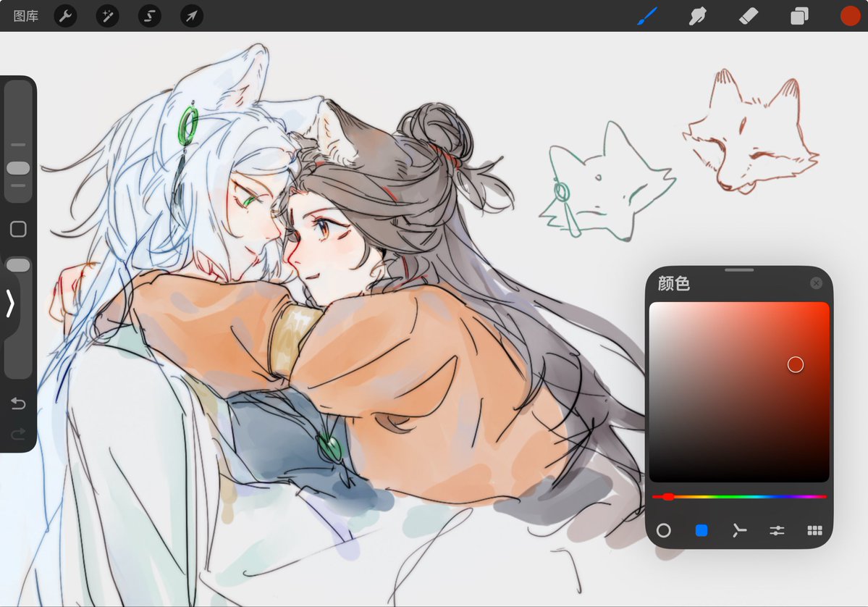868x607 pixels.
Task: Grab the color panel drag handle
Action: tap(739, 270)
